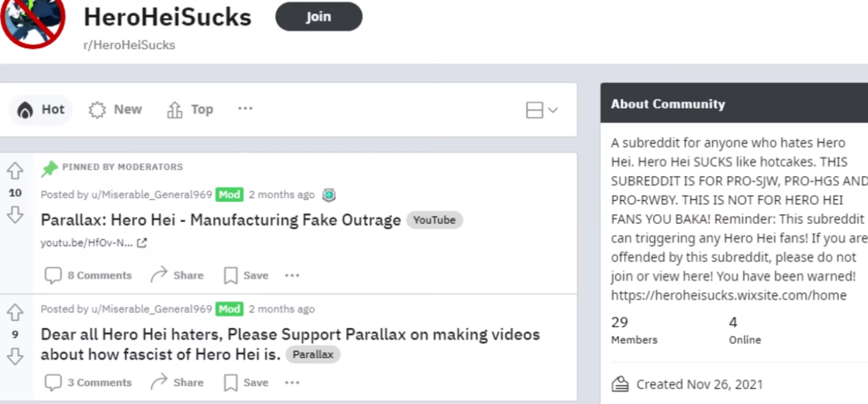Screen dimensions: 868x404
Task: Downvote the Support Parallax post
Action: coord(15,357)
